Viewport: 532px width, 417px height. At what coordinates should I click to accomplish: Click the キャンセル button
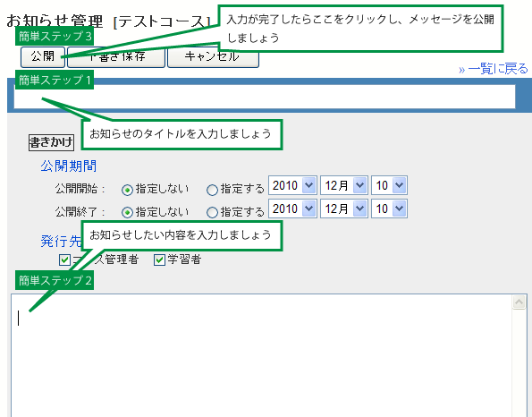[213, 58]
